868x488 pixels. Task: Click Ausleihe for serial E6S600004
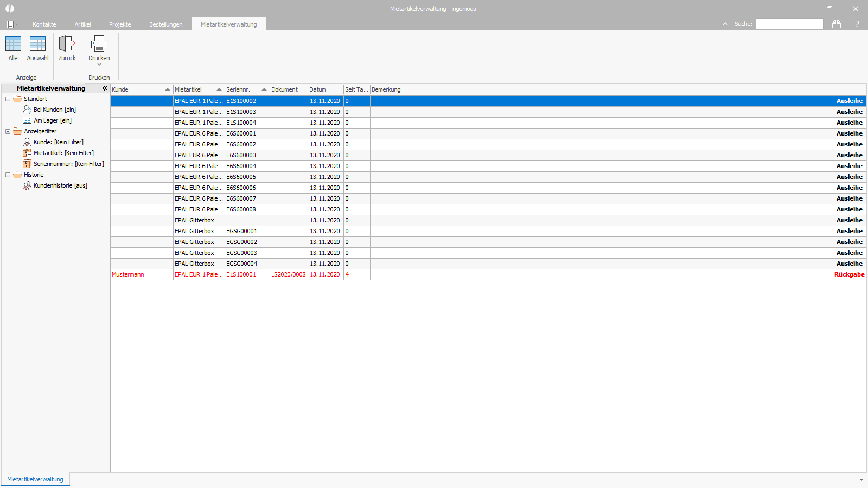point(849,166)
